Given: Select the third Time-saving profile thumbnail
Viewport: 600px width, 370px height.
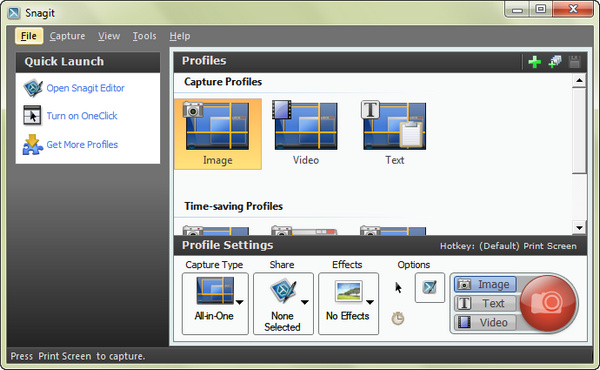Looking at the screenshot, I should [393, 230].
